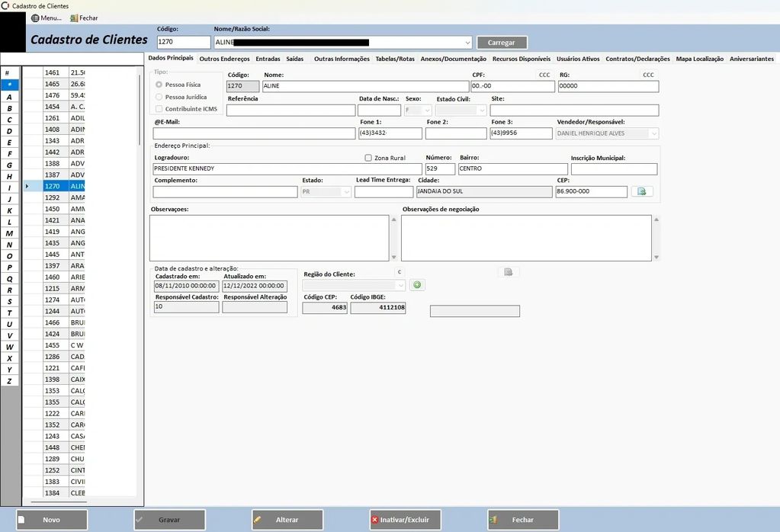The image size is (780, 532).
Task: Toggle the Contribuinte ICMS checkbox
Action: click(x=159, y=109)
